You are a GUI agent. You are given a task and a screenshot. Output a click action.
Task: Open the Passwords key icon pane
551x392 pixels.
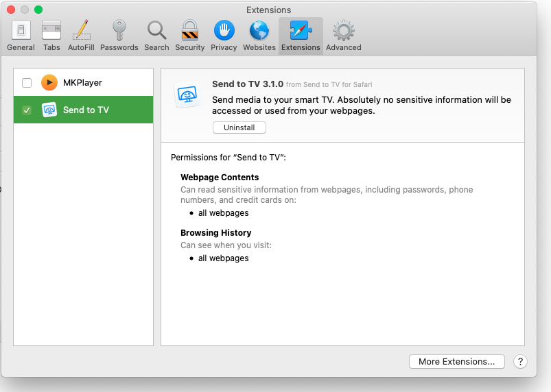[119, 36]
